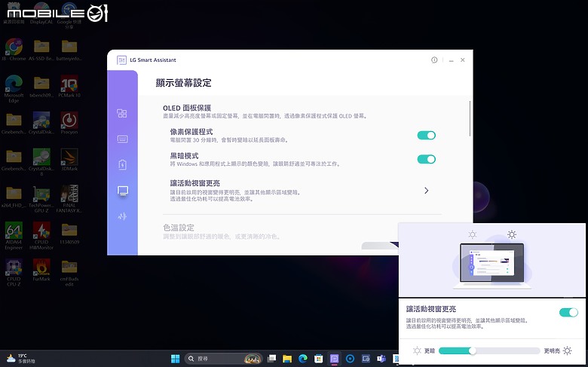
Task: Select the display screen settings sidebar icon
Action: coord(123,191)
